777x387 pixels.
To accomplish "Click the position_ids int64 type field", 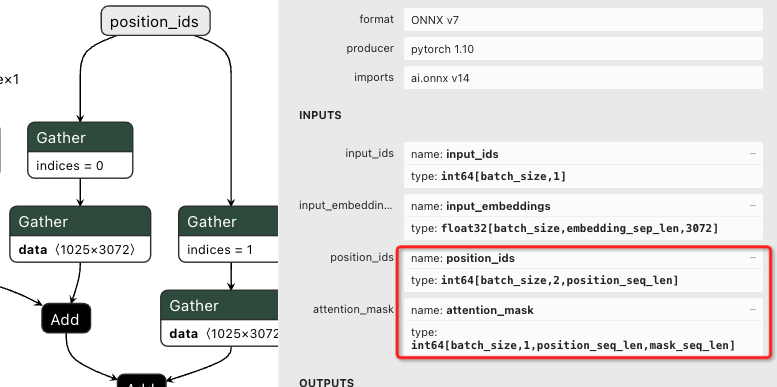I will pos(583,280).
